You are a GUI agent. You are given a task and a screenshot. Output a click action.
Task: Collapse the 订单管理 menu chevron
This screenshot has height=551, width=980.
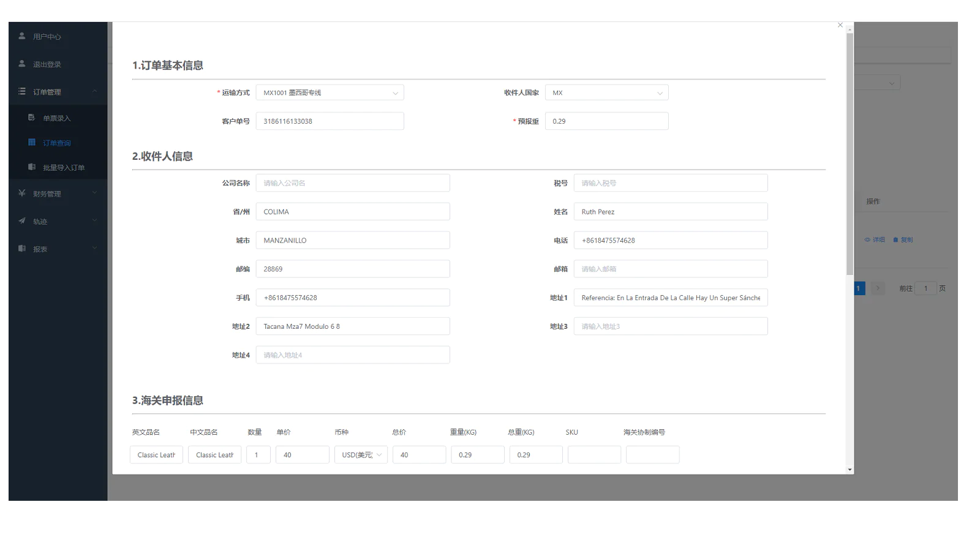95,91
